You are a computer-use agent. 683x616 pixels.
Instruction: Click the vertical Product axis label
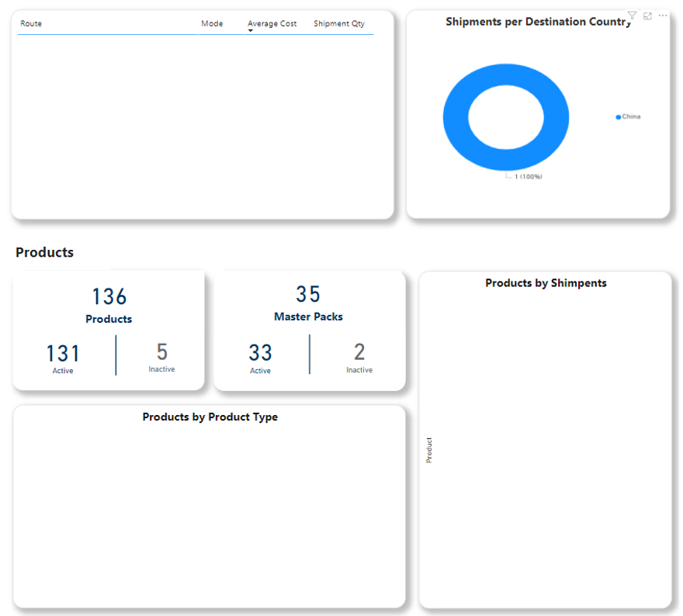point(429,450)
